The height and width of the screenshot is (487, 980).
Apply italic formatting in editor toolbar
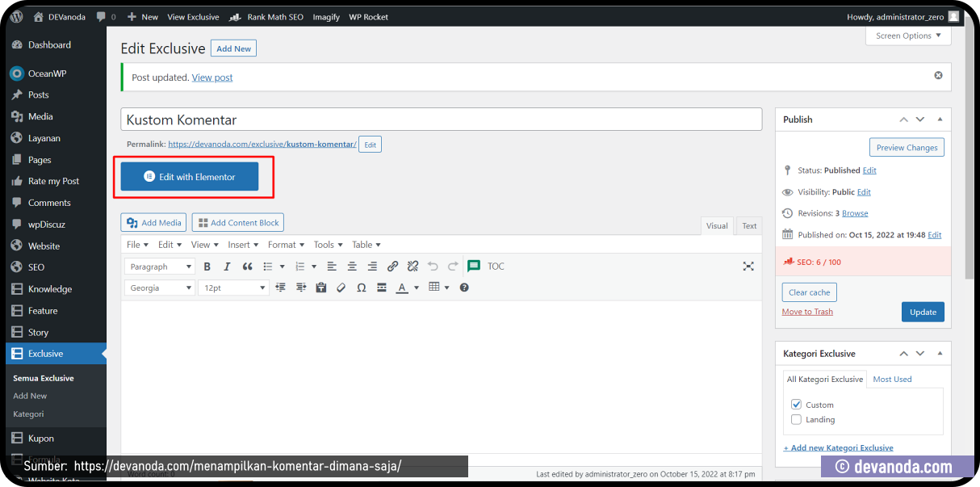227,267
